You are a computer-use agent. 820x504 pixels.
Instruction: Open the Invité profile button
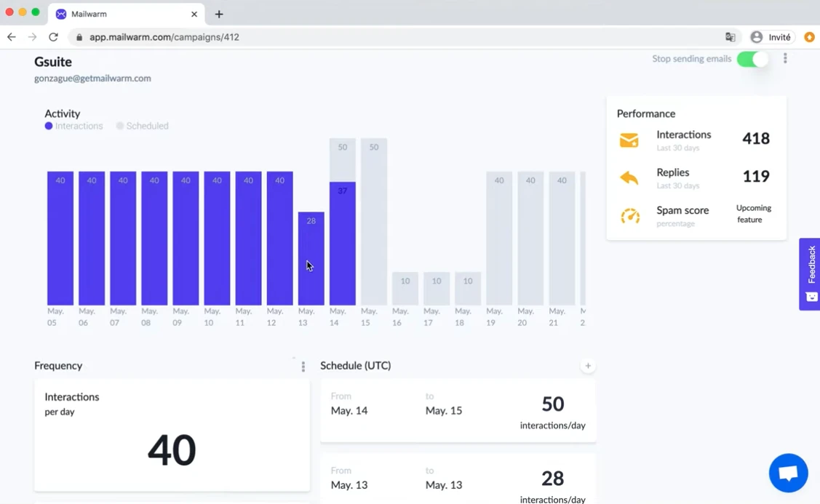click(x=771, y=37)
